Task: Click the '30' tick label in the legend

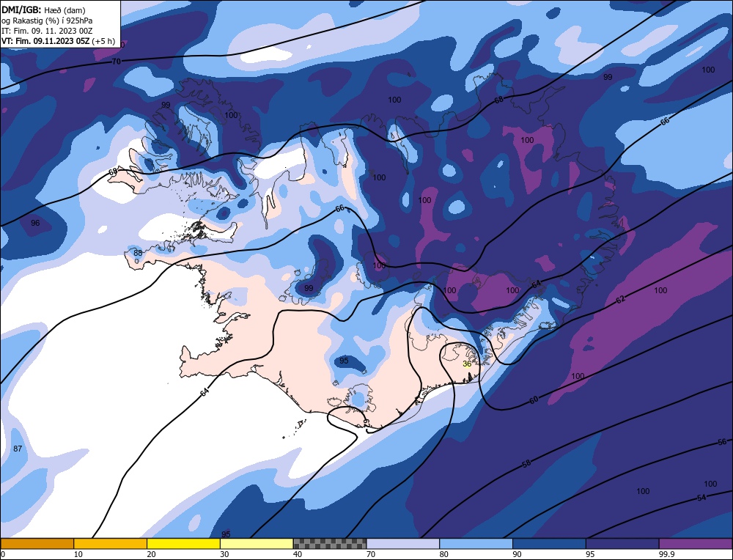Action: tap(224, 554)
